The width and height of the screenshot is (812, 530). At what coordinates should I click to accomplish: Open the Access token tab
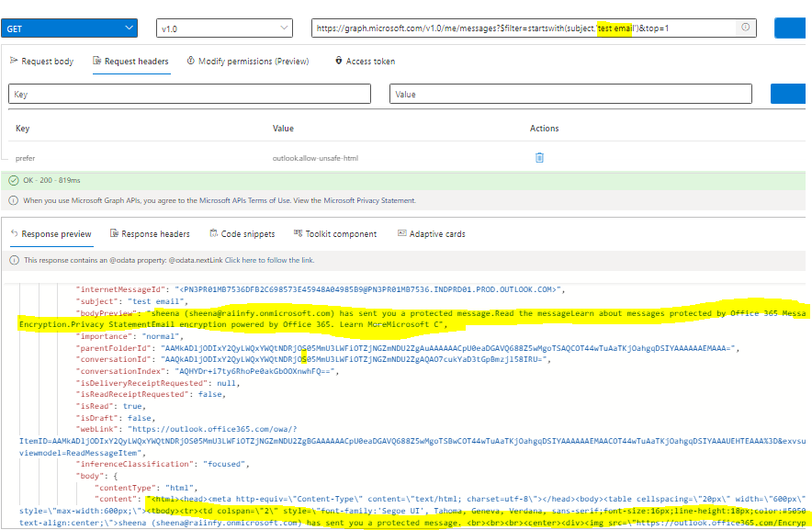point(365,62)
